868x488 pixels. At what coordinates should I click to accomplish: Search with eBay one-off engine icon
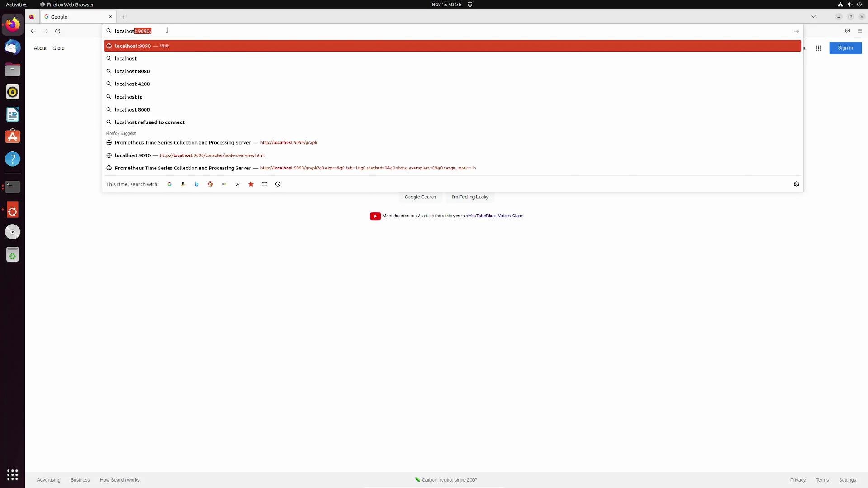pyautogui.click(x=224, y=184)
